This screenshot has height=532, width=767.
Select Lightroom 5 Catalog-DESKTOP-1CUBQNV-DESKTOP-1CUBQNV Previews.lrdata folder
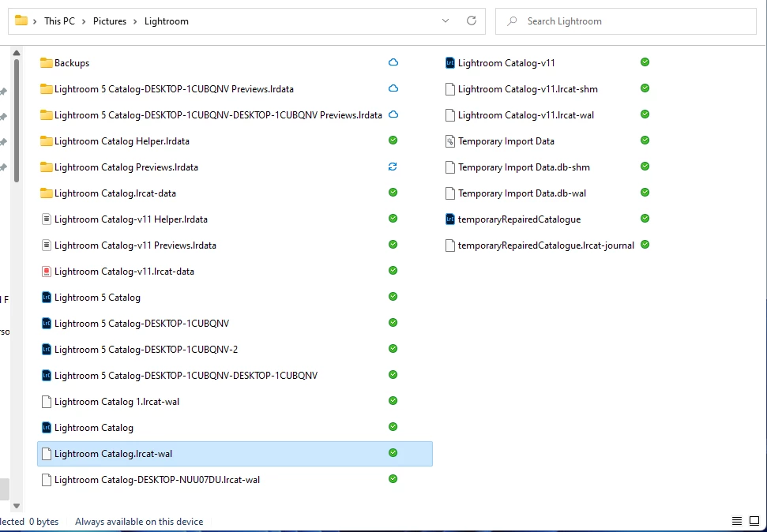218,115
